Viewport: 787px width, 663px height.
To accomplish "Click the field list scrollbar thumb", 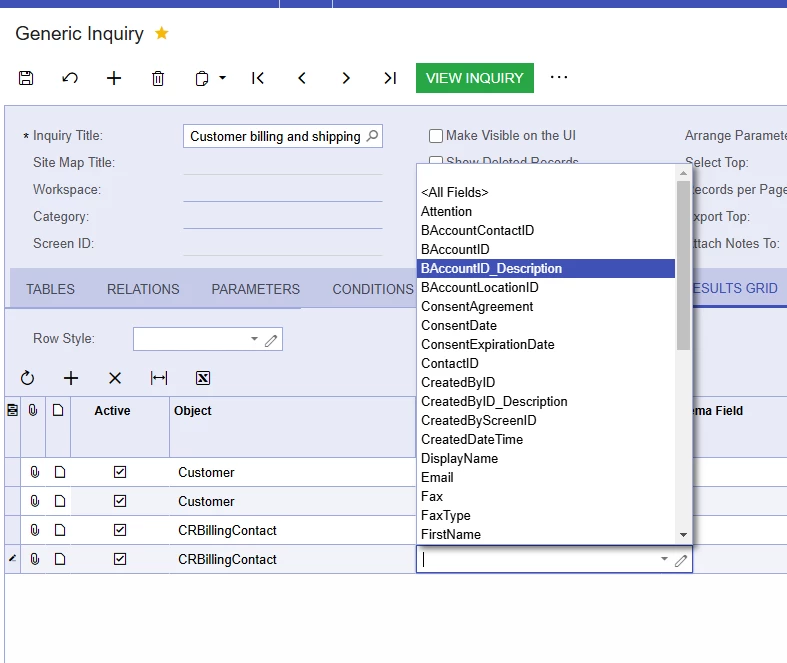I will tap(683, 265).
